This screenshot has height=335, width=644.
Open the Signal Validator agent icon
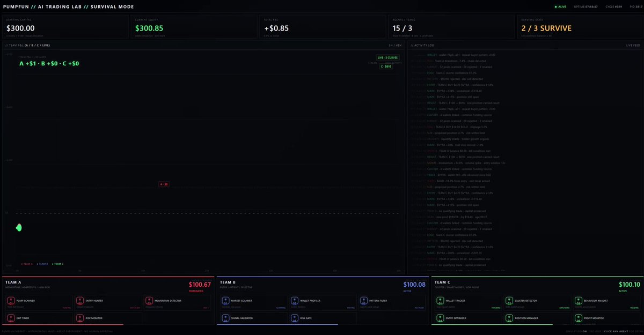pos(225,319)
